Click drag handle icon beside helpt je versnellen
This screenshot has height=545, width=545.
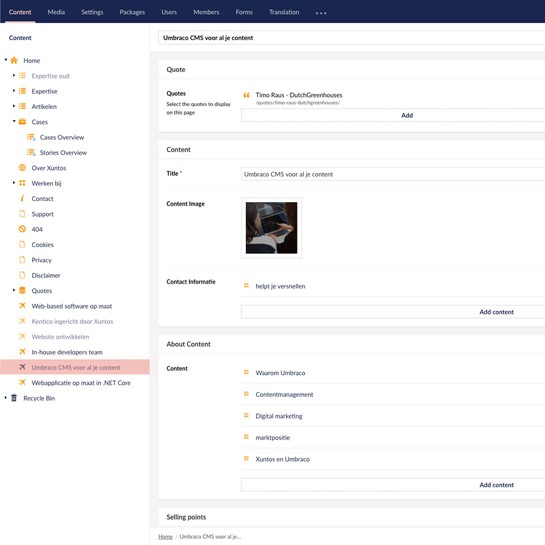pyautogui.click(x=246, y=286)
